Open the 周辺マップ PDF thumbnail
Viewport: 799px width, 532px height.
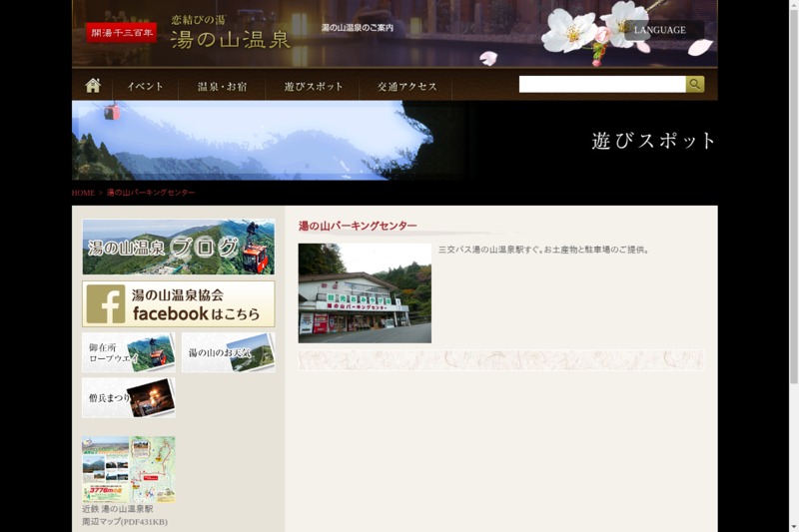pyautogui.click(x=129, y=469)
